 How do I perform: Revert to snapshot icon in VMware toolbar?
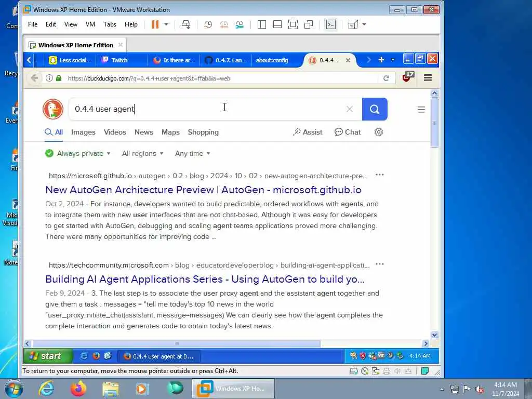click(224, 24)
